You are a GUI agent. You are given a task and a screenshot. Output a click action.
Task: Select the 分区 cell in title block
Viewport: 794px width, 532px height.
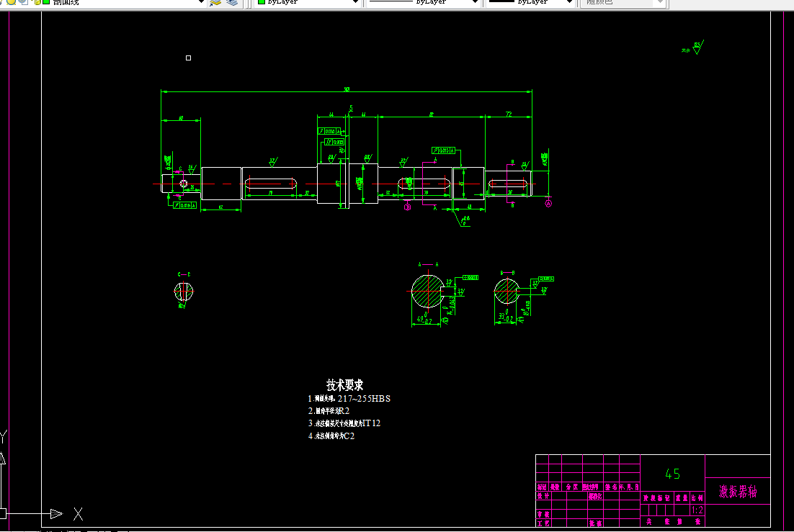click(571, 487)
